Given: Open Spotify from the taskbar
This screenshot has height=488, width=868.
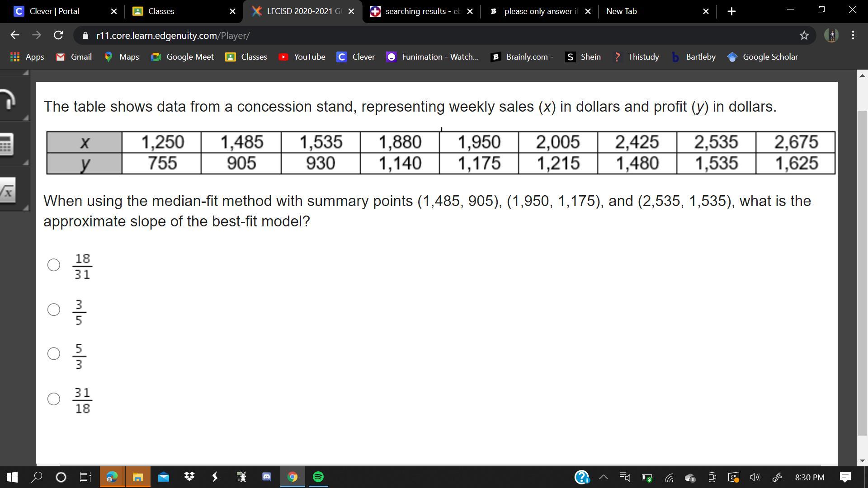Looking at the screenshot, I should click(318, 477).
